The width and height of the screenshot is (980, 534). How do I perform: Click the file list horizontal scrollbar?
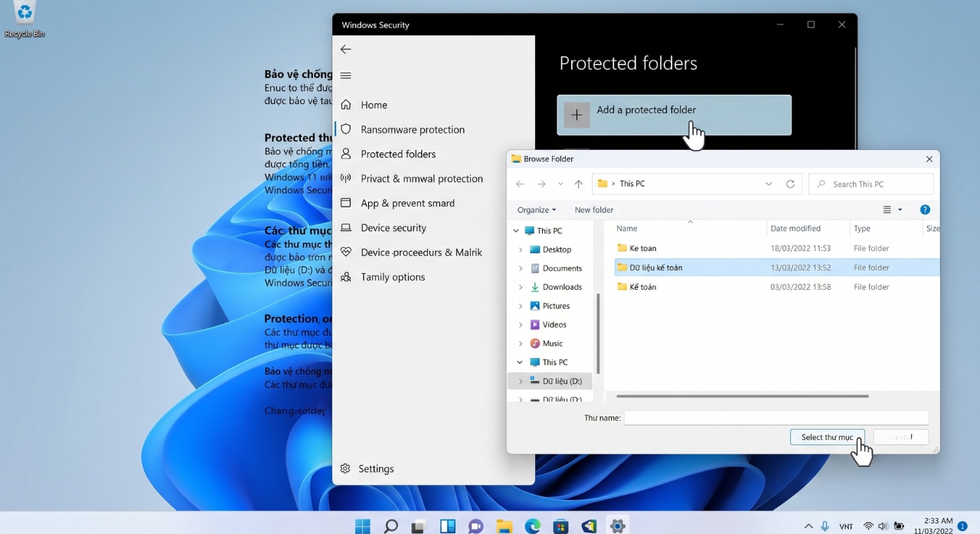[x=743, y=396]
